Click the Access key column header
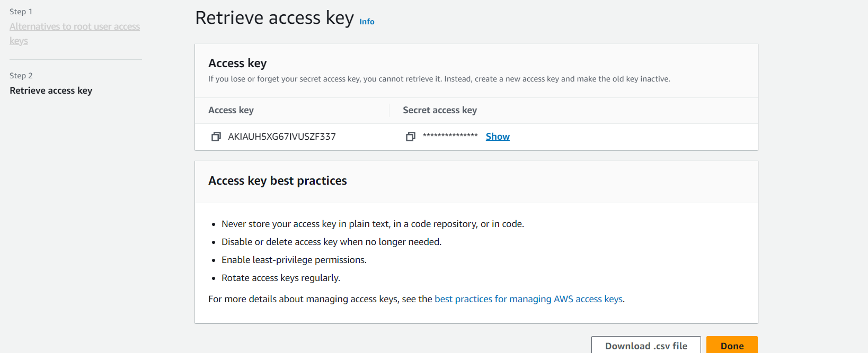The image size is (868, 353). pos(231,110)
